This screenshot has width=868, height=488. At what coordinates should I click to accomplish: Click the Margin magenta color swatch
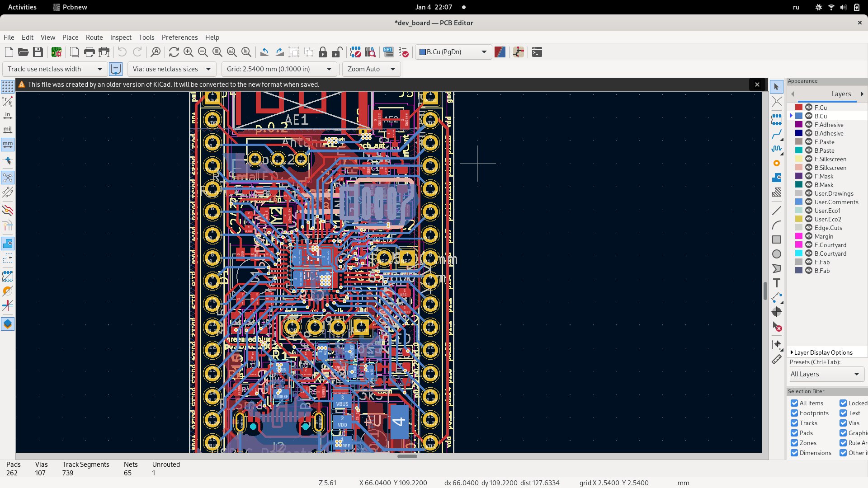(799, 236)
